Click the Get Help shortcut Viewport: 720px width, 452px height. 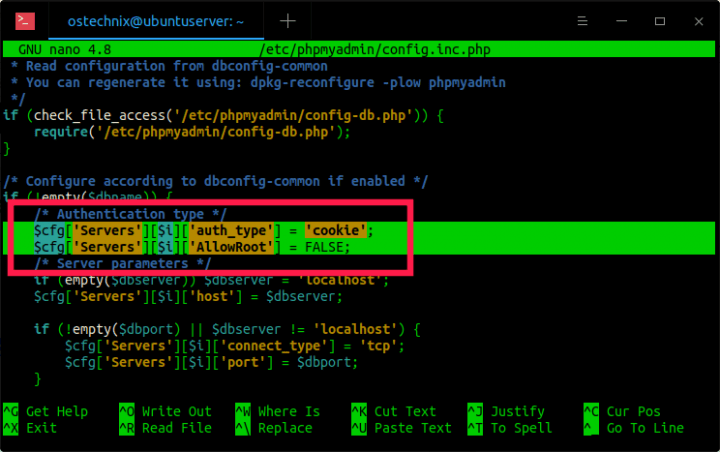coord(56,411)
